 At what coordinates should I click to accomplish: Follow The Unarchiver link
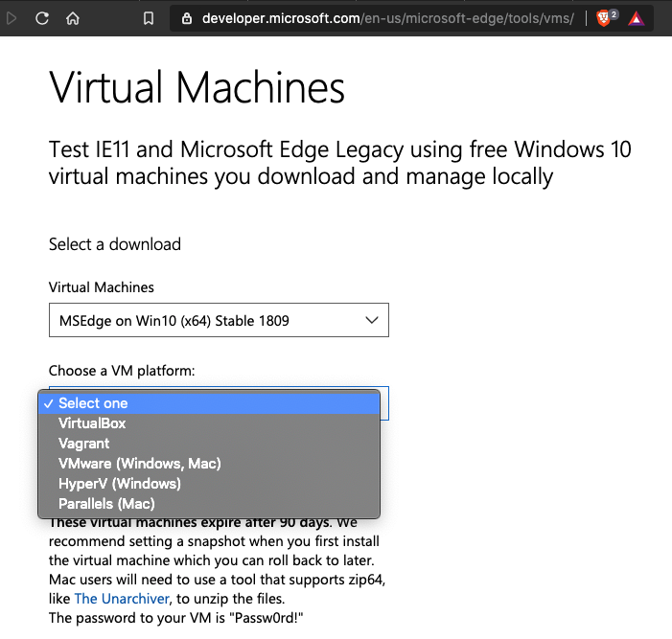[x=122, y=599]
